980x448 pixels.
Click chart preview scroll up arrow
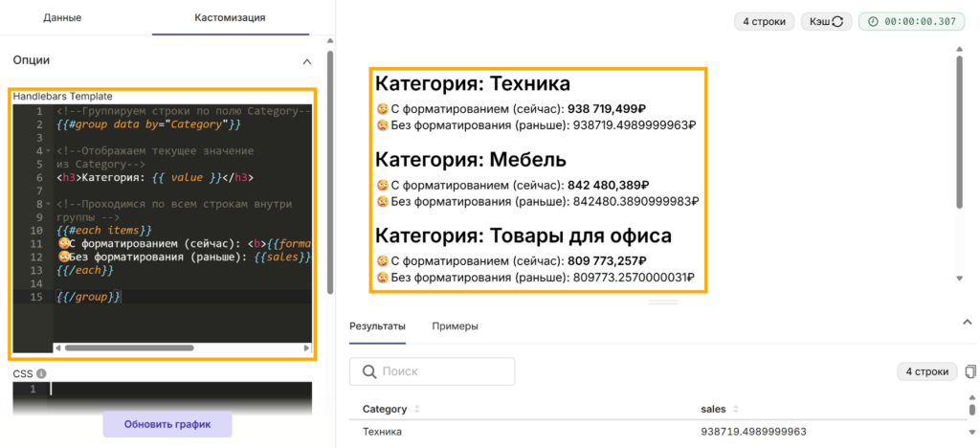pos(960,48)
